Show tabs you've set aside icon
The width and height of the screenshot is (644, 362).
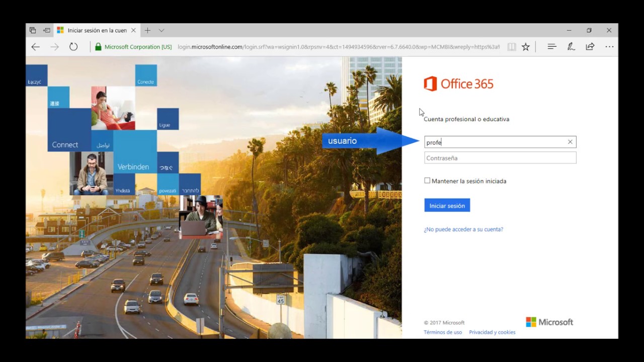click(33, 30)
